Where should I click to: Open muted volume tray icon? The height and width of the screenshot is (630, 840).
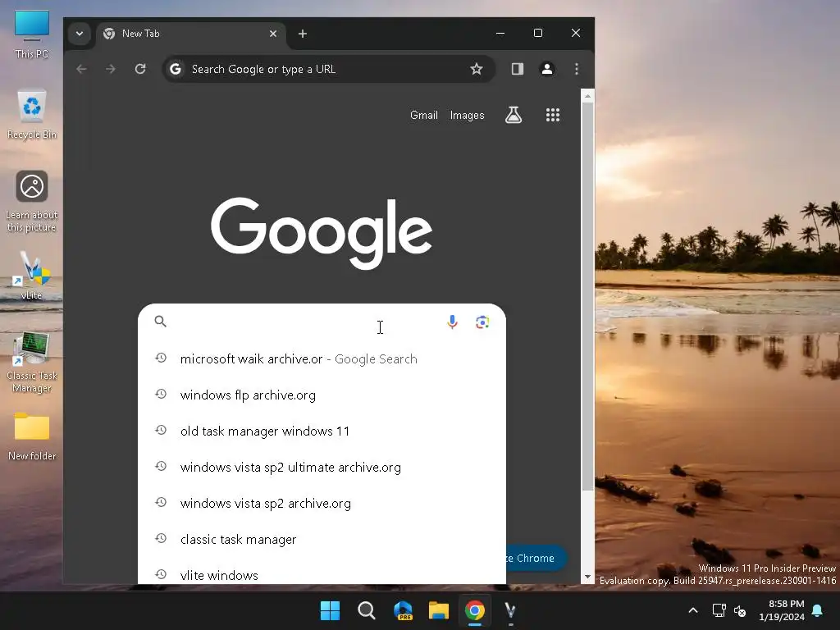(x=740, y=610)
